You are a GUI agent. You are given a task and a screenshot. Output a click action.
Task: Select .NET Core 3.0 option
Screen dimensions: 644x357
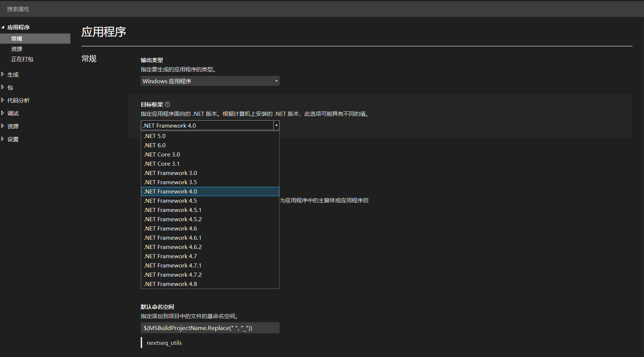(210, 155)
